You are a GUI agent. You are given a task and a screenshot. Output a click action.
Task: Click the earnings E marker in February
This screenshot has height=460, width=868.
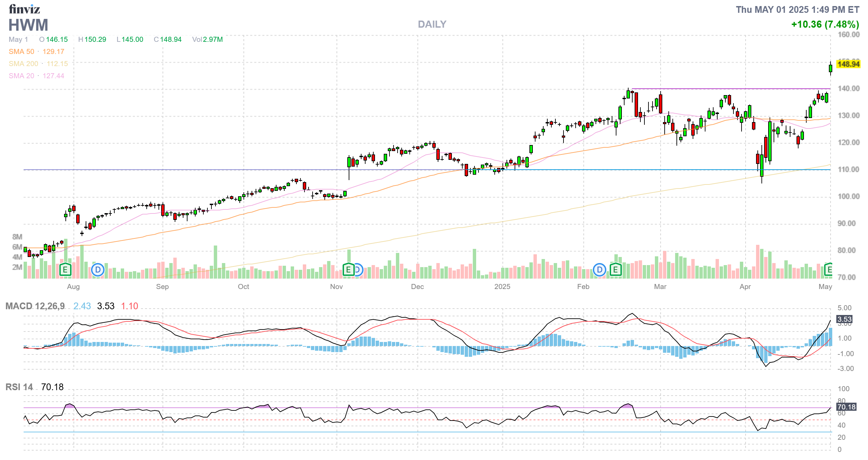pyautogui.click(x=615, y=270)
